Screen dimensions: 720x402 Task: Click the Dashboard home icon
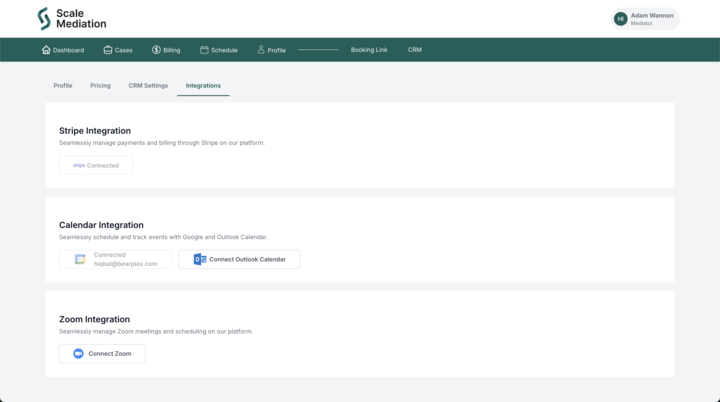coord(46,50)
